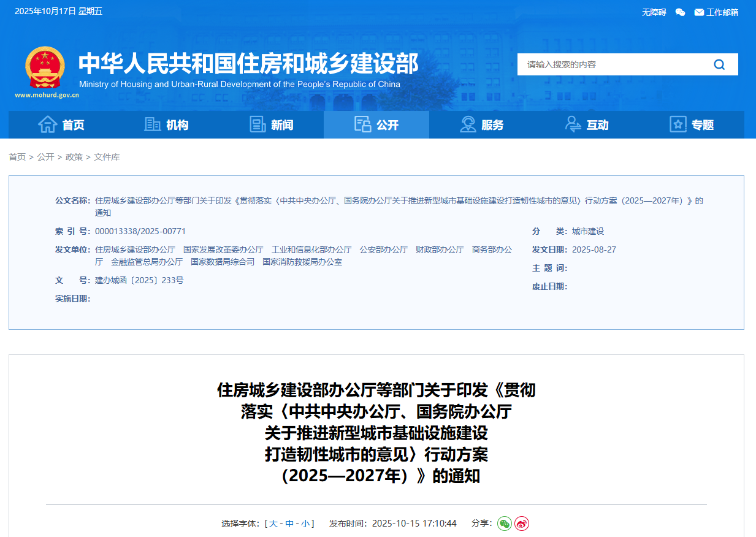Screen dimensions: 756x537
Task: Share the article via Weibo icon
Action: coord(521,524)
